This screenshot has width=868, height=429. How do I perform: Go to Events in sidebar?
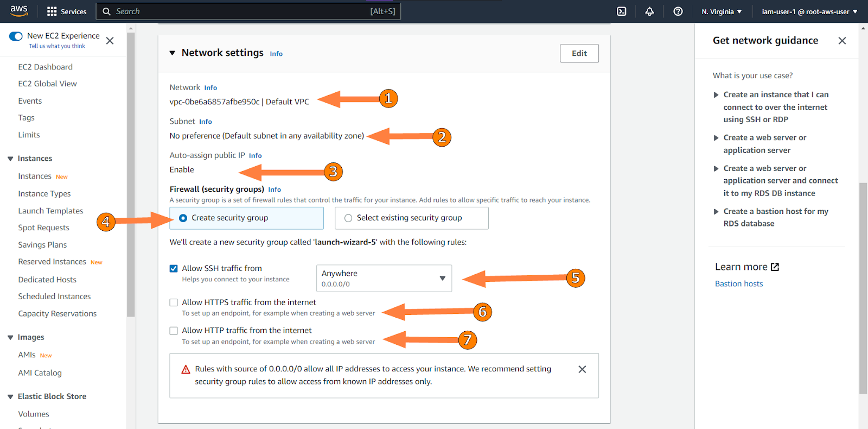30,101
